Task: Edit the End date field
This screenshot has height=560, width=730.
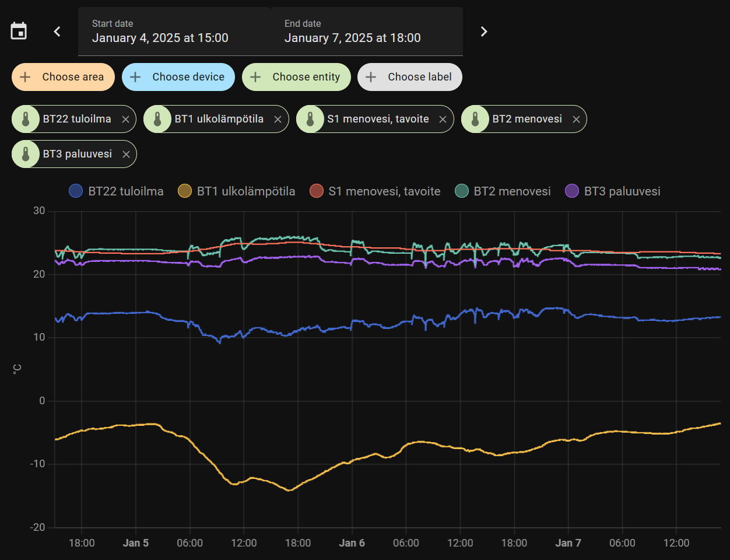Action: point(366,32)
